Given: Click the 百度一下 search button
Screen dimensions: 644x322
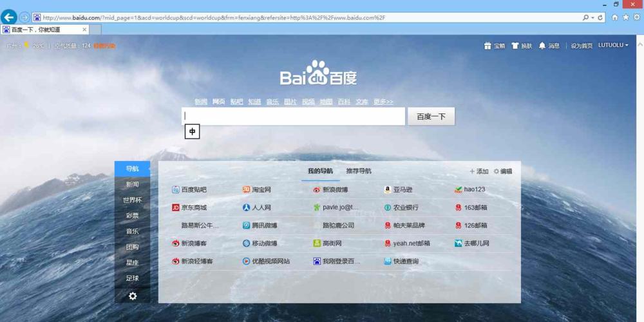Looking at the screenshot, I should [x=431, y=117].
